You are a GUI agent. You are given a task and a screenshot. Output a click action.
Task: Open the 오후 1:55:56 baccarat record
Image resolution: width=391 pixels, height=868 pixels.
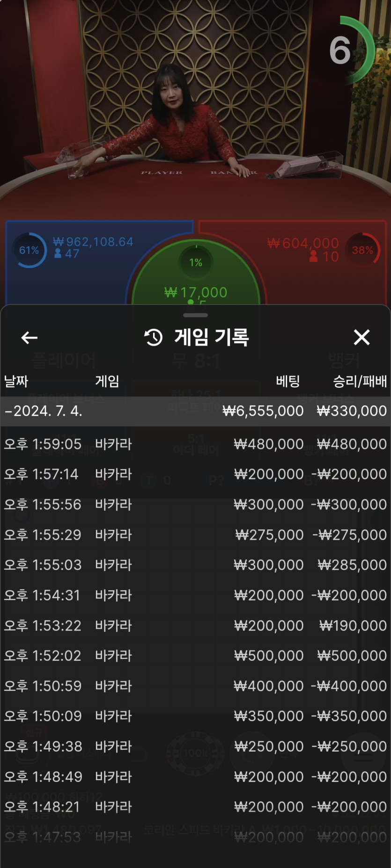(195, 505)
